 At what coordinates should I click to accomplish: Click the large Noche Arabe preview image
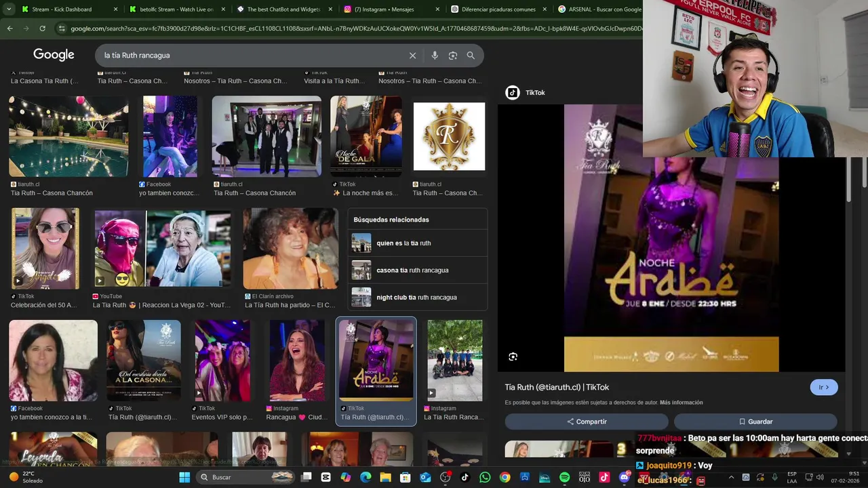point(671,237)
